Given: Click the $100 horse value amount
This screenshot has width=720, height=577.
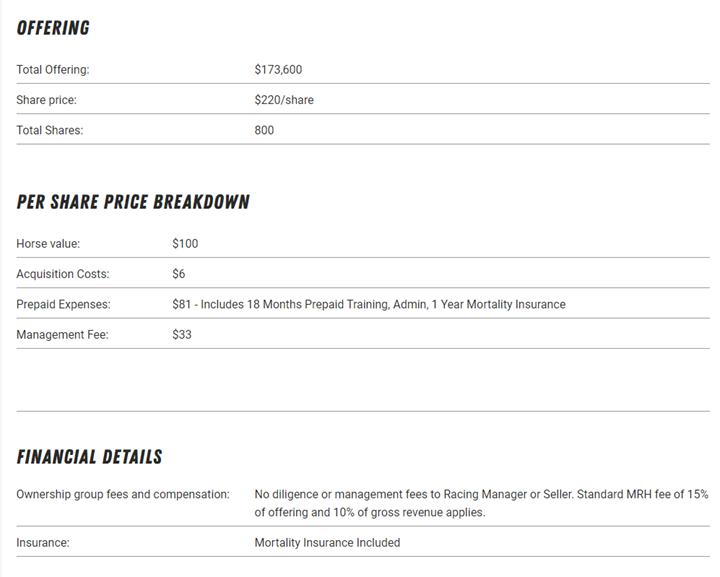Looking at the screenshot, I should [x=185, y=244].
